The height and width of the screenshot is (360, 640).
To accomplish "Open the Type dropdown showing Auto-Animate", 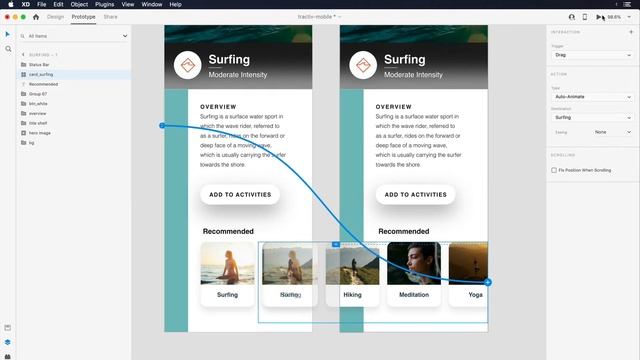I will click(592, 97).
